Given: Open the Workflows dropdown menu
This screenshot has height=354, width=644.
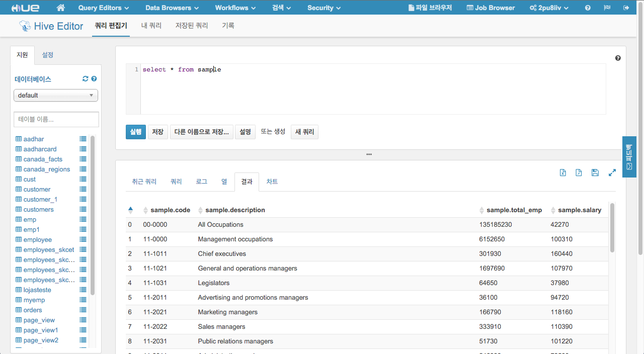Looking at the screenshot, I should [x=235, y=8].
